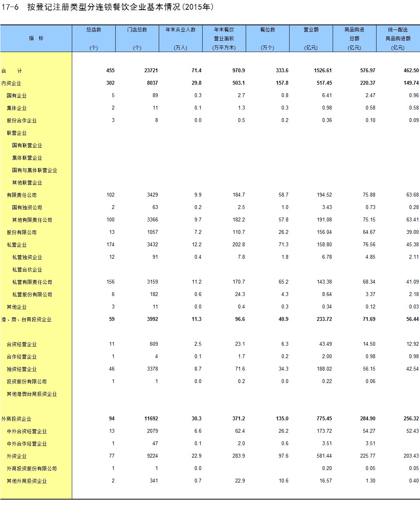Image resolution: width=420 pixels, height=512 pixels.
Task: Select the 外资企业 revenue value 581.44
Action: click(324, 456)
